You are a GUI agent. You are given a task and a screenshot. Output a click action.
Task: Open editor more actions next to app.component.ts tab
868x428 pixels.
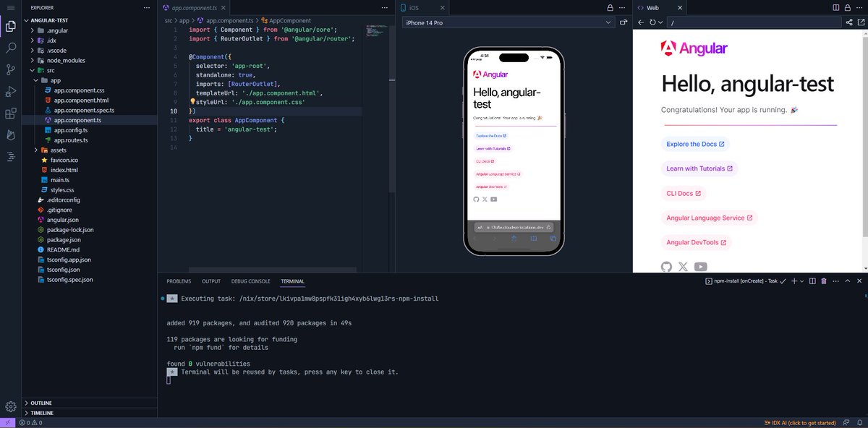click(383, 7)
